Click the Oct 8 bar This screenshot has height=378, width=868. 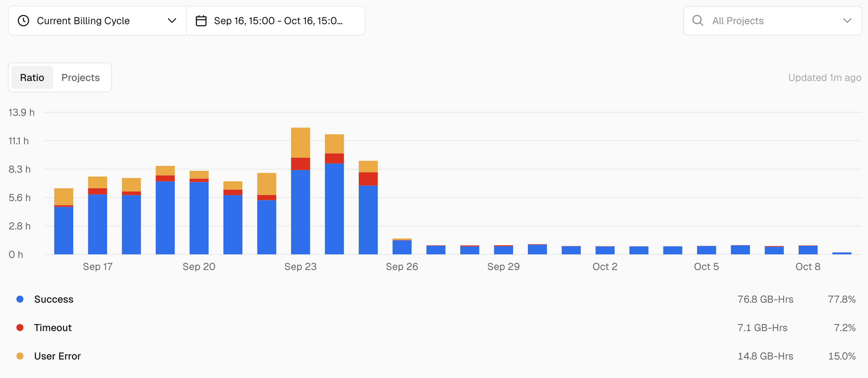pos(808,250)
